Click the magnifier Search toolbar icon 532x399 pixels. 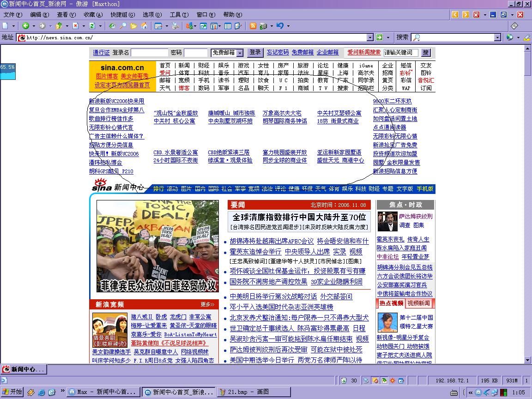tap(123, 26)
